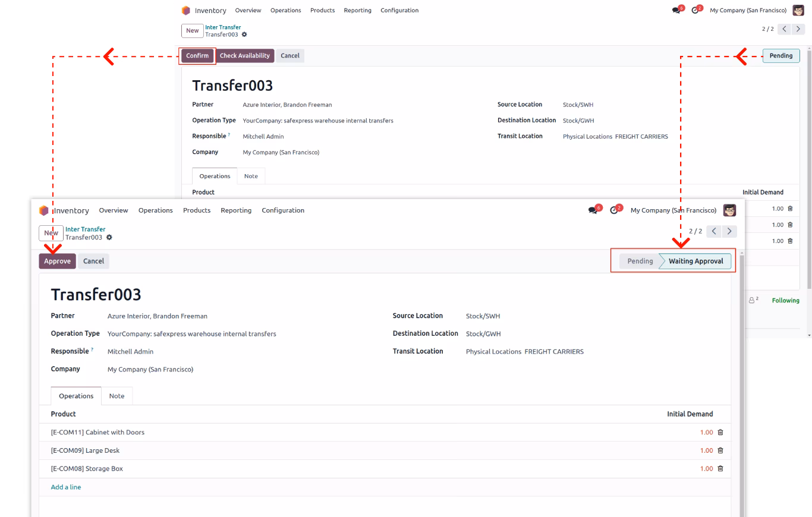Switch to the Note tab in front window

point(117,396)
